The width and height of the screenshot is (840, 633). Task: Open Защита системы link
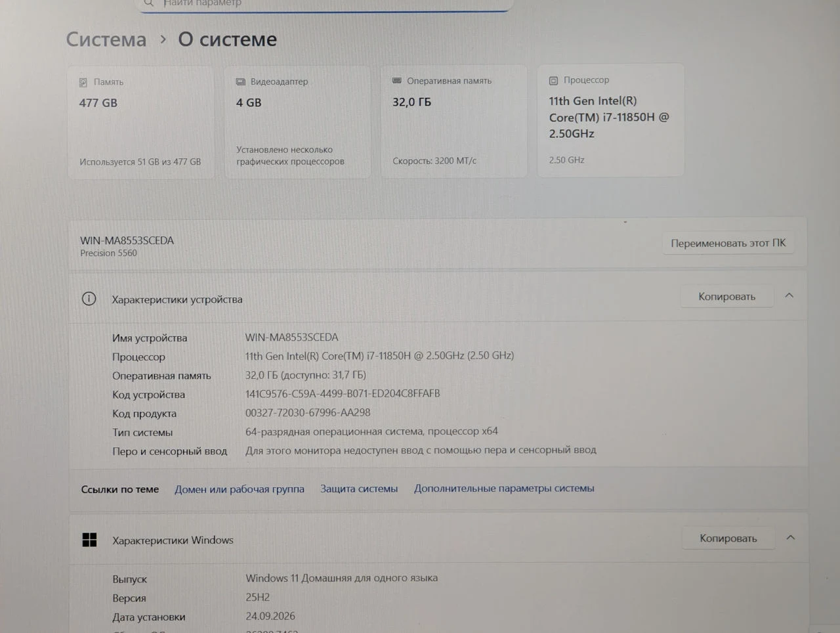359,489
